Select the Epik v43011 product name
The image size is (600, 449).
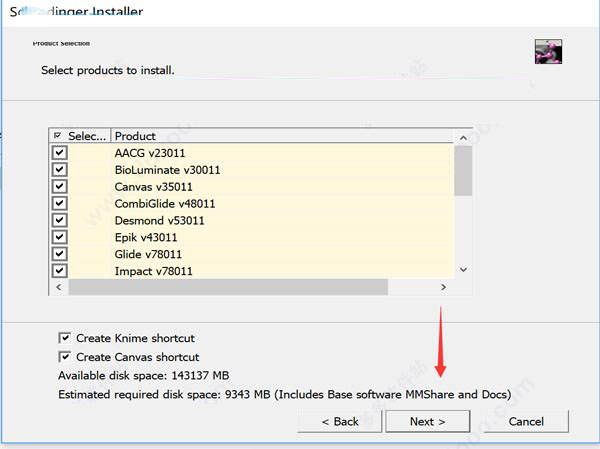point(146,237)
